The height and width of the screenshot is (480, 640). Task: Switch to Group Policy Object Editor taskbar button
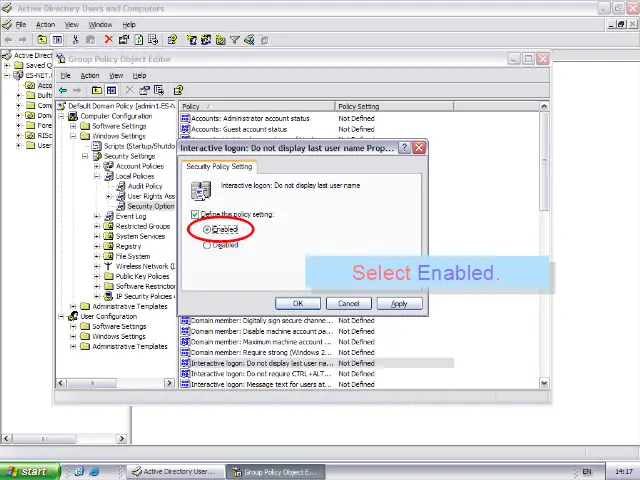tap(276, 472)
